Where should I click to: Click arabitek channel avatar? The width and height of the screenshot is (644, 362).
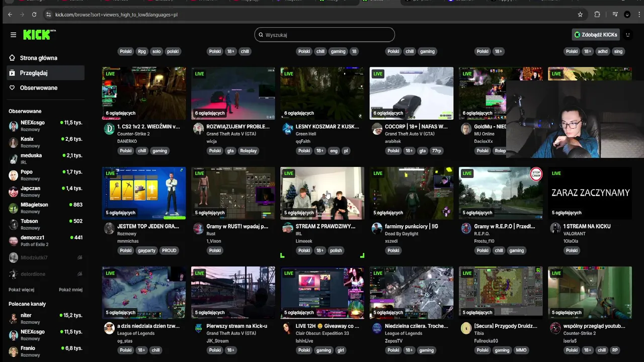pos(377,129)
